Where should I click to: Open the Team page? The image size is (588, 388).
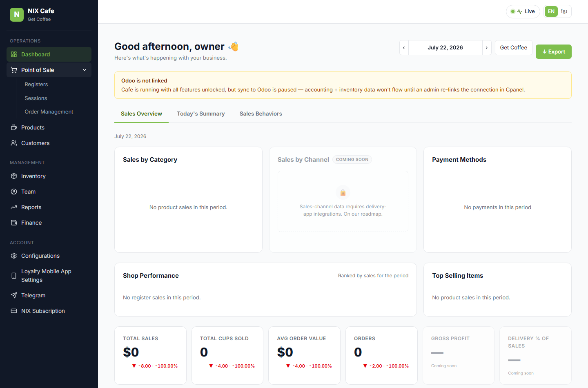pyautogui.click(x=49, y=192)
